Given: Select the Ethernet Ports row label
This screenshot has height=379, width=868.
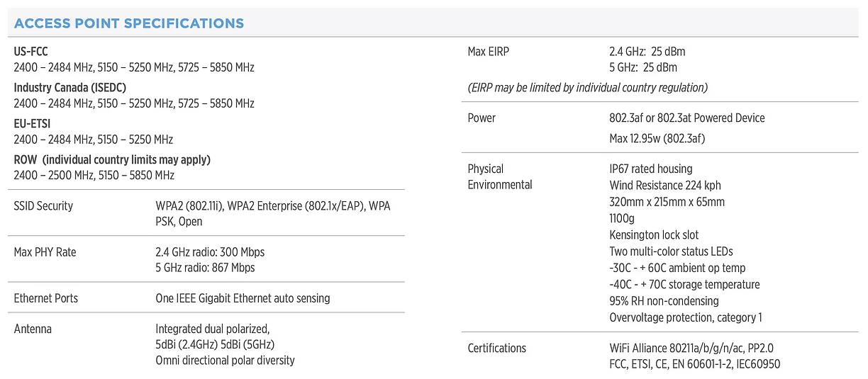Looking at the screenshot, I should (x=46, y=298).
